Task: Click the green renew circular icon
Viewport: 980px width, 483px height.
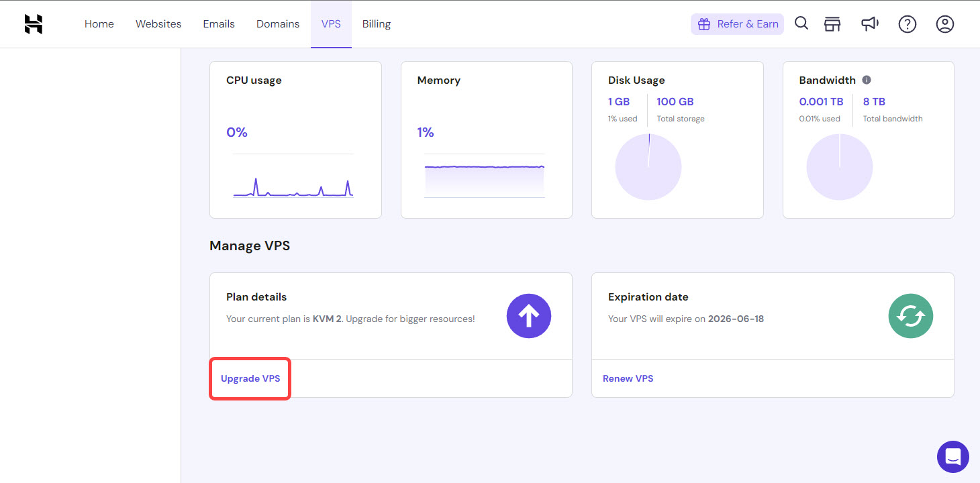Action: point(911,315)
